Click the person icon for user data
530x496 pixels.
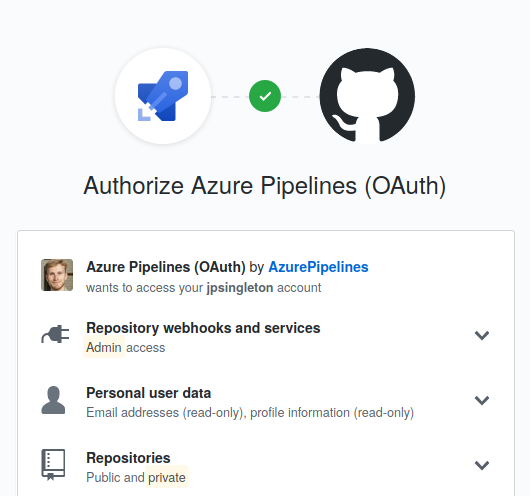point(53,400)
